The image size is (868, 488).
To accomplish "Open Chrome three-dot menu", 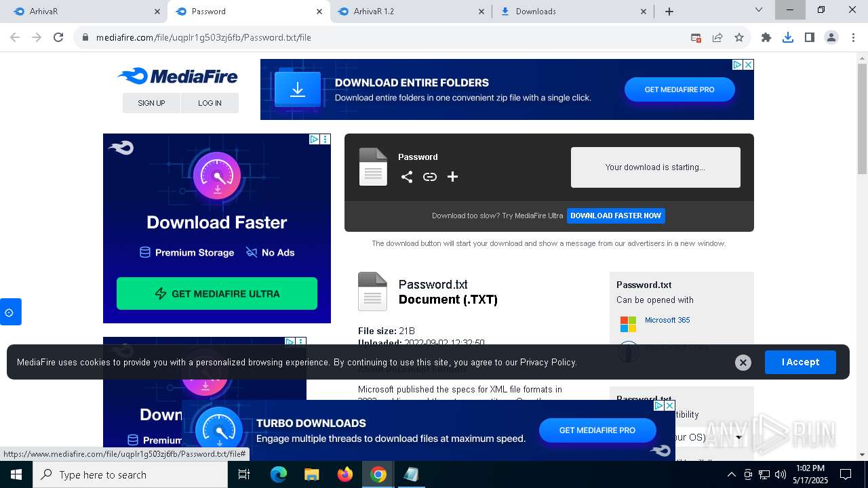I will (852, 38).
